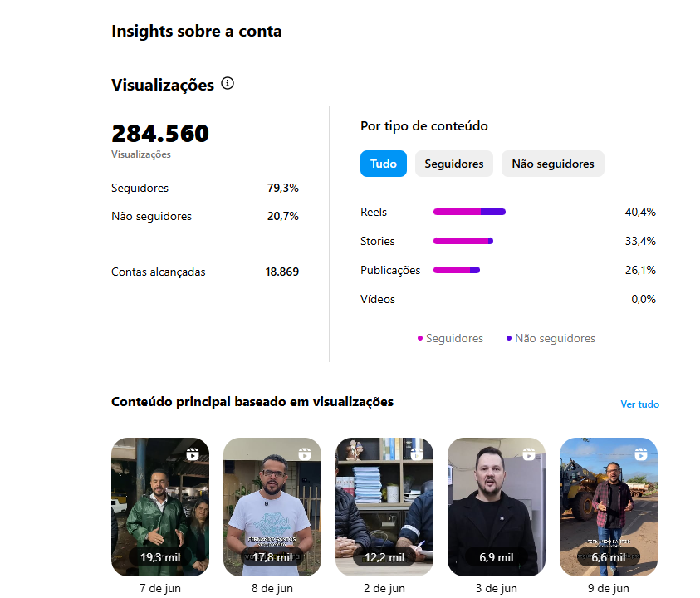Click the Reels icon on 9 de jun thumbnail
Screen dimensions: 700x598
click(x=641, y=453)
